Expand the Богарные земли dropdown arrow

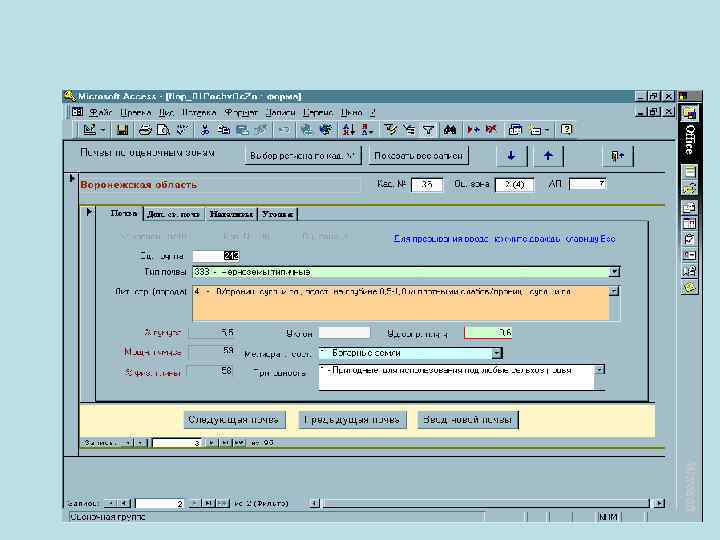click(497, 353)
